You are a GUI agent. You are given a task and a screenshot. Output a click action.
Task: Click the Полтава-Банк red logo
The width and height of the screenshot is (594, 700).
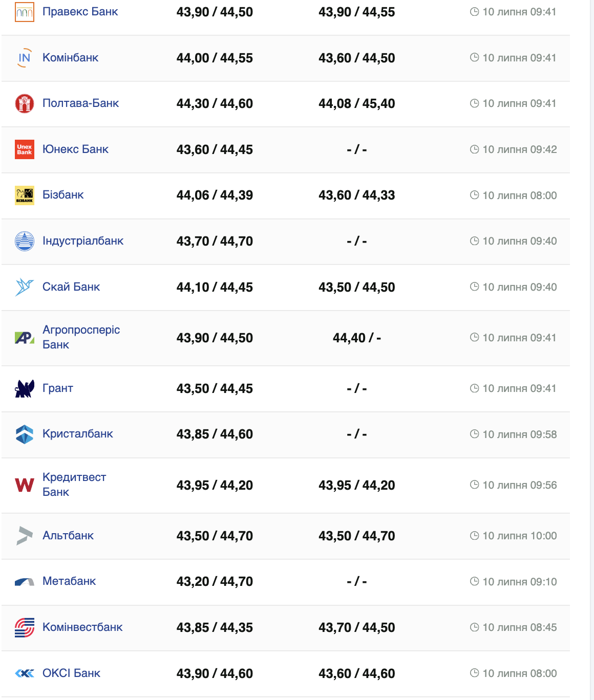pos(25,103)
